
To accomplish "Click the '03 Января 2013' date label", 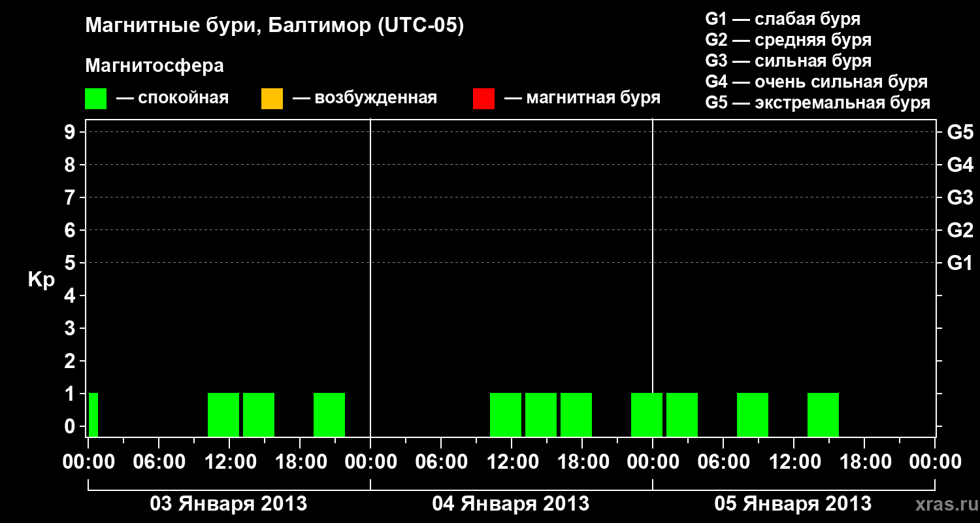I will click(x=229, y=503).
